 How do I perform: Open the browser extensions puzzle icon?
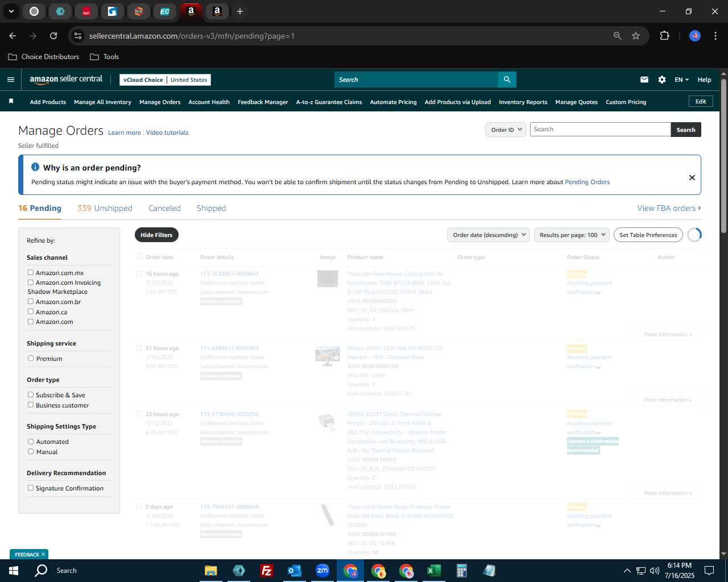point(664,36)
